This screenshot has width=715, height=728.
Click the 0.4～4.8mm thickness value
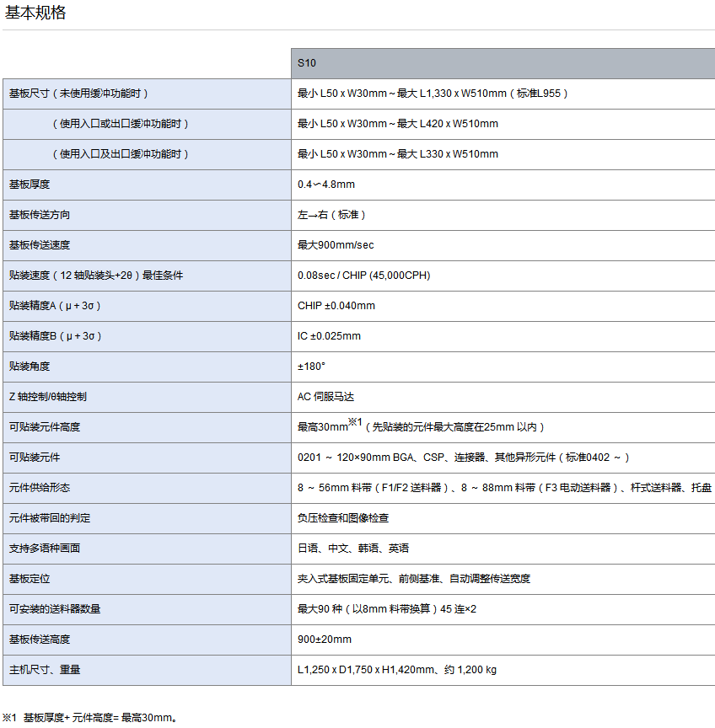point(326,185)
